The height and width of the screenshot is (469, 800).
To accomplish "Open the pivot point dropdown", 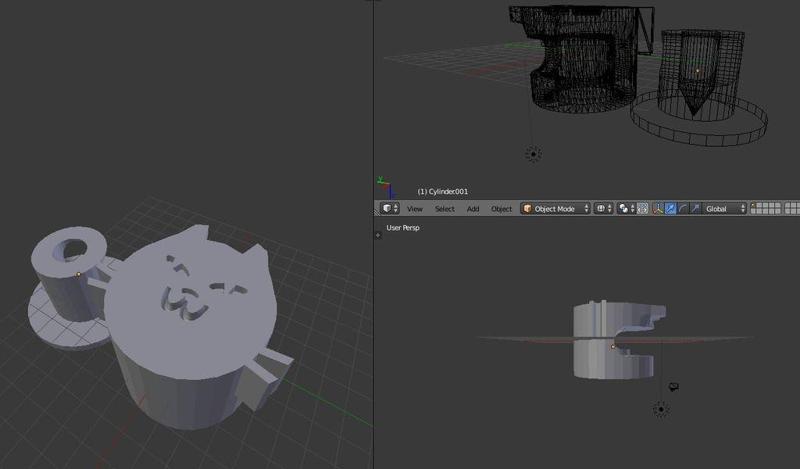I will click(627, 208).
